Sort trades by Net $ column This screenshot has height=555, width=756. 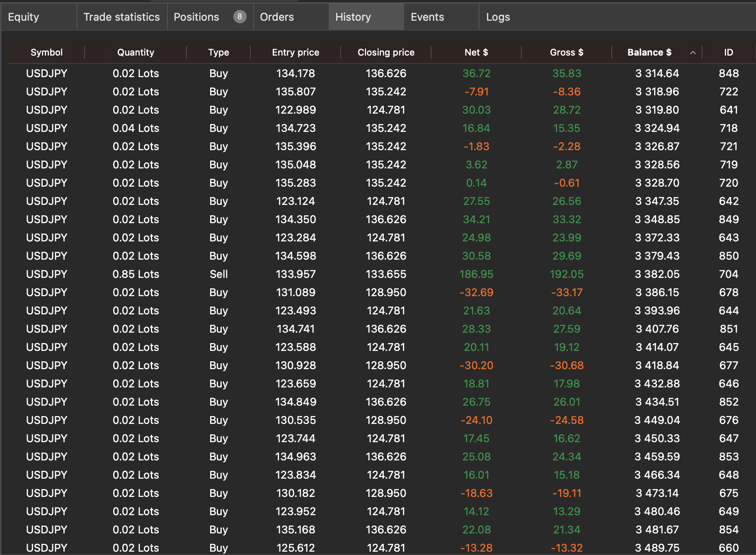click(476, 53)
